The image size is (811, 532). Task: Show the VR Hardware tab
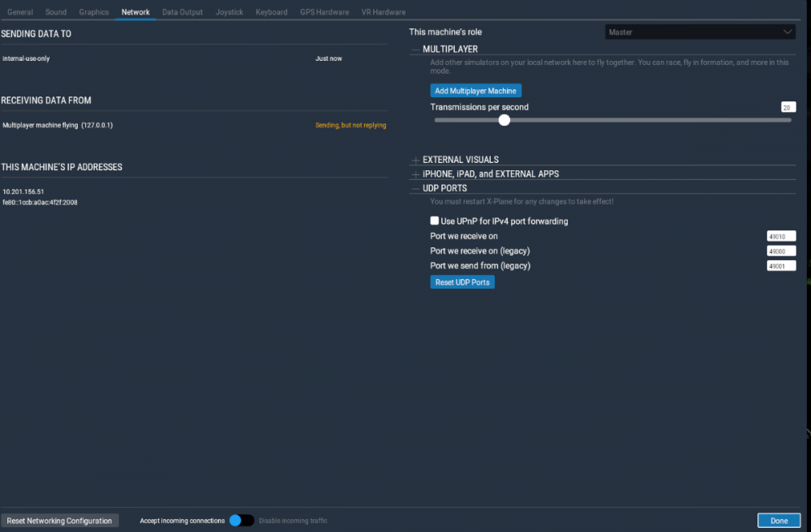pos(384,12)
